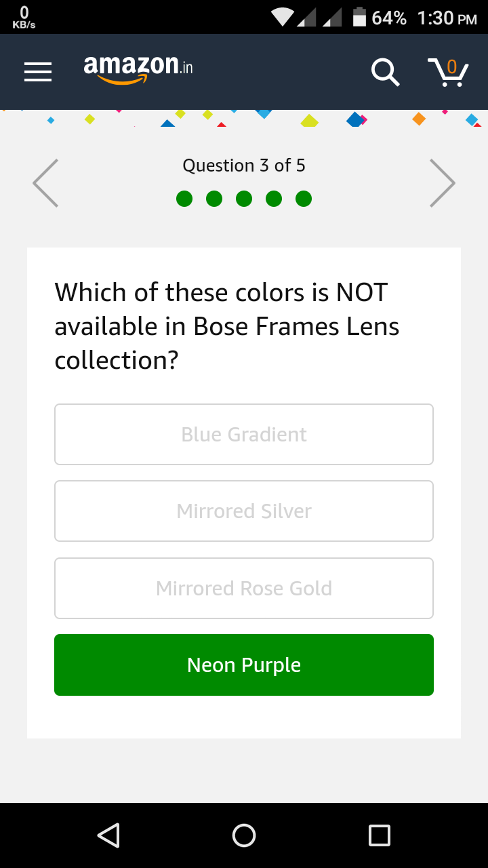Jump to third question progress dot

(244, 199)
